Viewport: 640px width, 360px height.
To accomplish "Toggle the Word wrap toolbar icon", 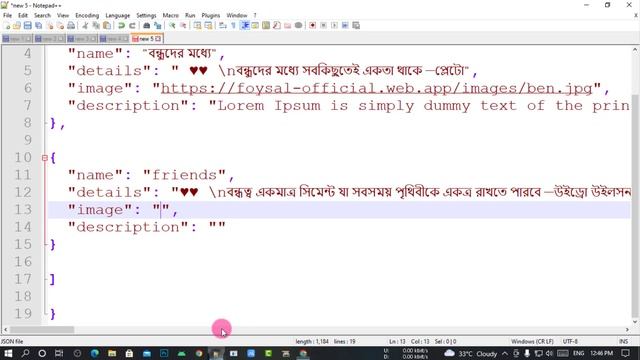I will pos(222,26).
